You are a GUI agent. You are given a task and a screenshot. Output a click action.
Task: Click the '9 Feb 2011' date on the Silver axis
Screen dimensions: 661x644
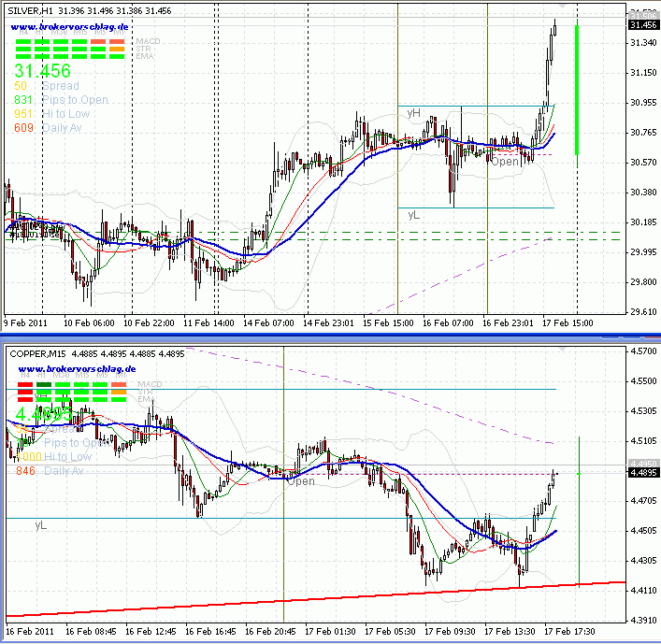[x=26, y=323]
